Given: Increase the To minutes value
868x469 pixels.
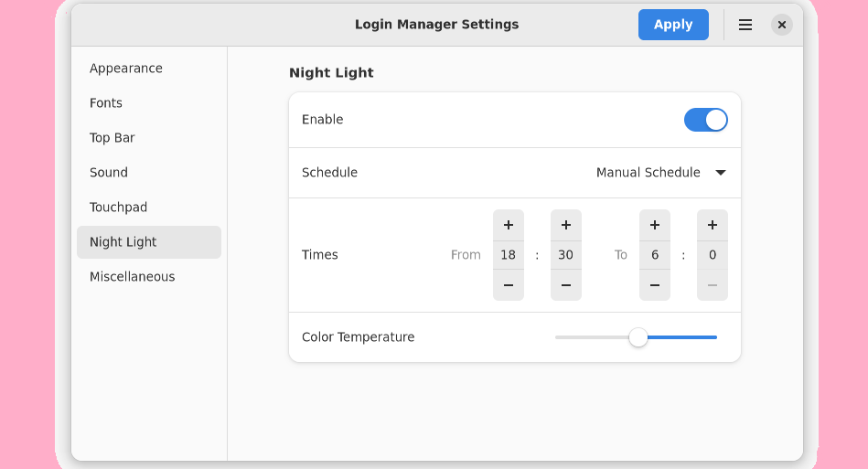Looking at the screenshot, I should click(712, 225).
